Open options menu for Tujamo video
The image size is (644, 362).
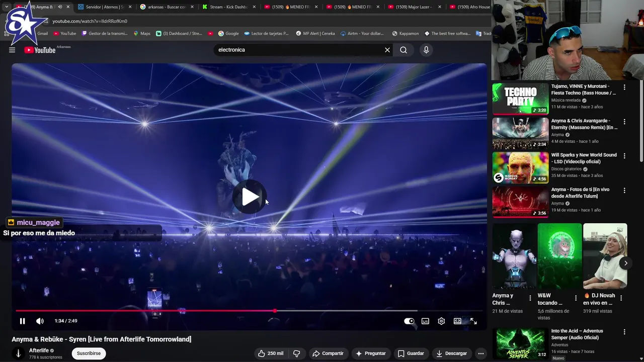tap(624, 87)
